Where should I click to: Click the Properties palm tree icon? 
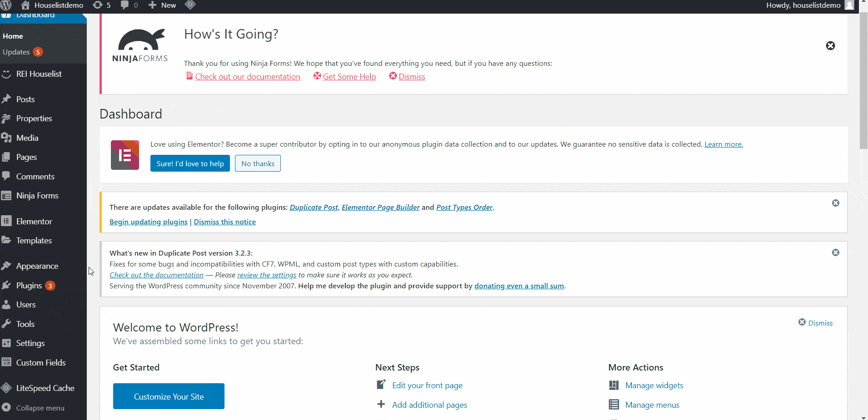coord(6,119)
